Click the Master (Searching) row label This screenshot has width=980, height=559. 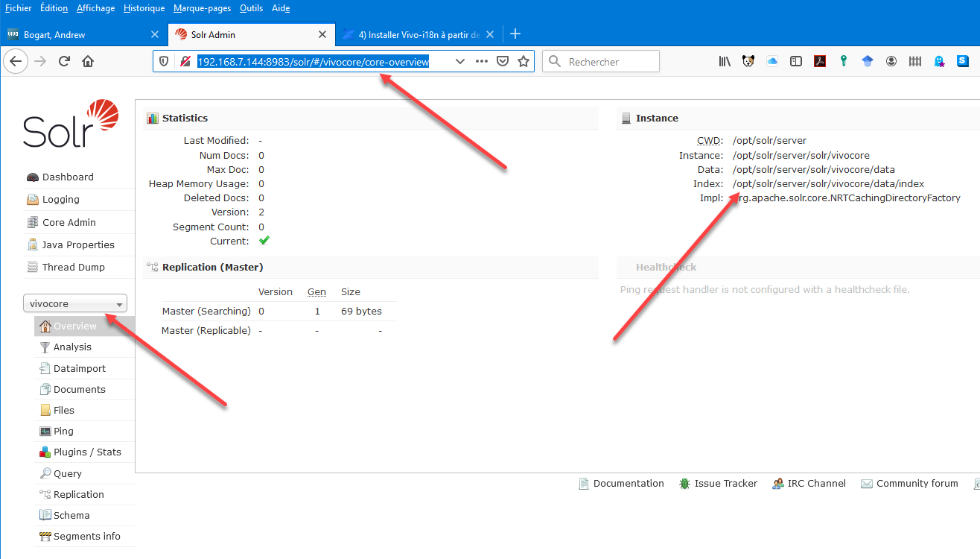(206, 312)
